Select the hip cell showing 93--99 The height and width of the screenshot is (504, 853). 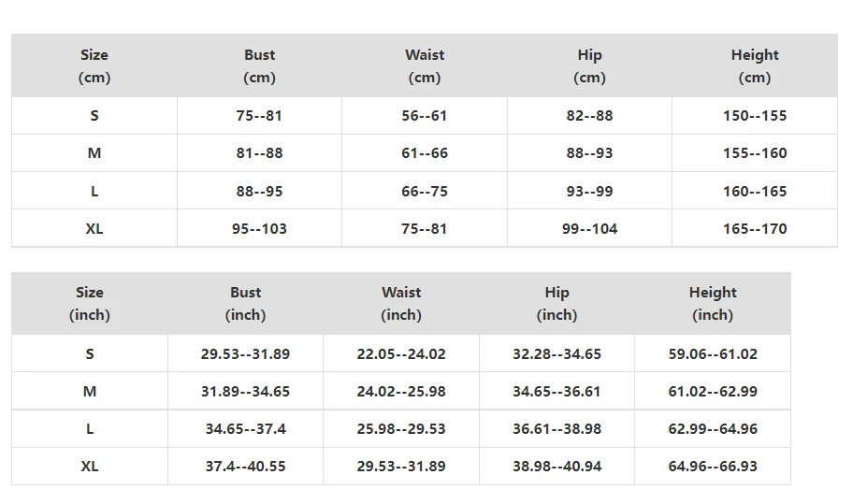click(x=589, y=192)
